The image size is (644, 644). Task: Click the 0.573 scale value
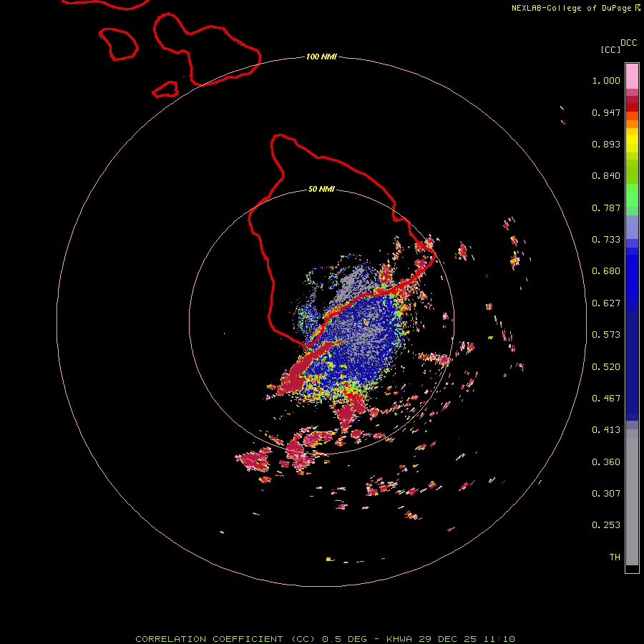[x=606, y=335]
